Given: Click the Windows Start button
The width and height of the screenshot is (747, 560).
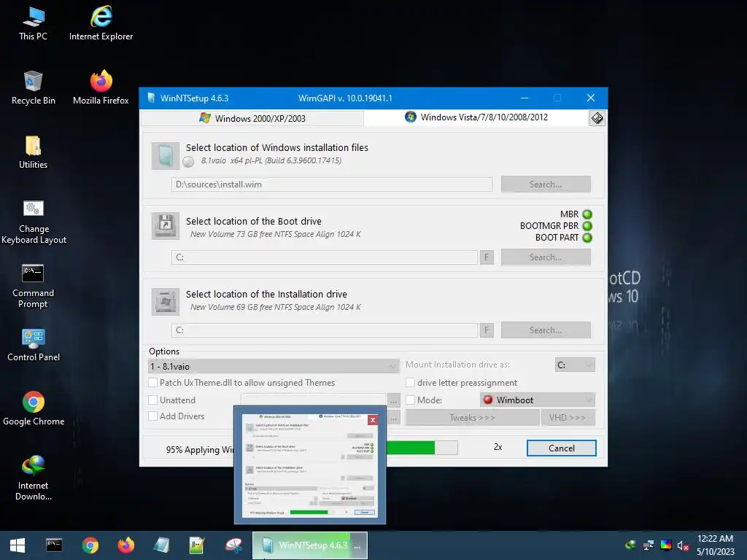Looking at the screenshot, I should (x=18, y=545).
